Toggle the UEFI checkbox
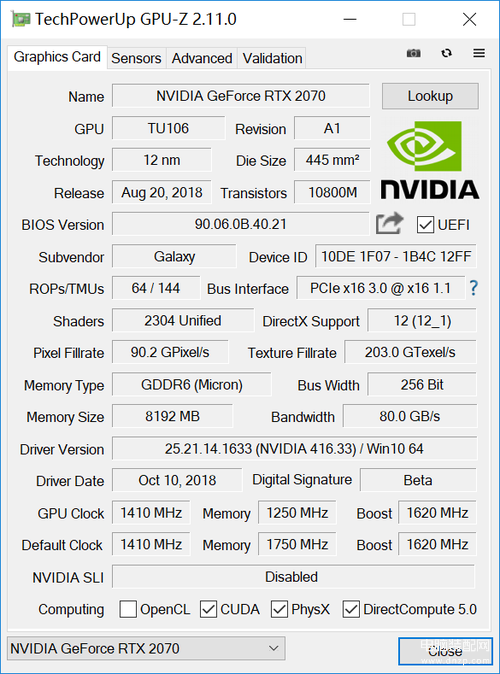Viewport: 500px width, 674px height. click(425, 225)
